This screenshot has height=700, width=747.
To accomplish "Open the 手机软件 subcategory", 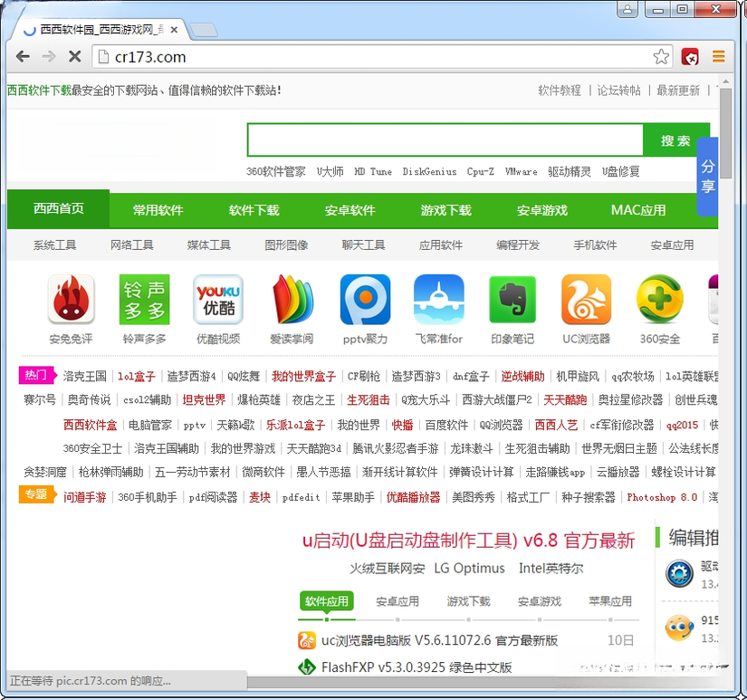I will click(595, 245).
